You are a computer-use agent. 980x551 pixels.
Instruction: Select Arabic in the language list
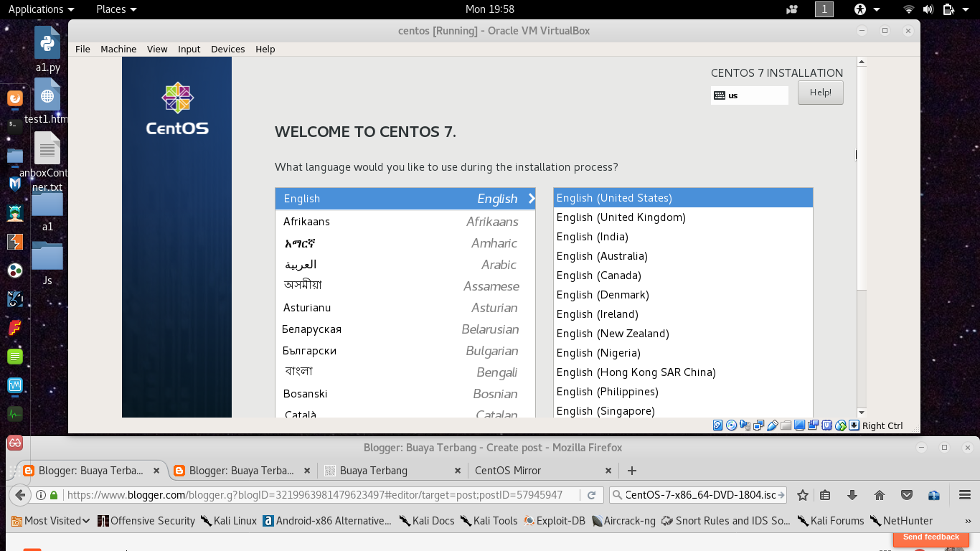click(x=405, y=265)
